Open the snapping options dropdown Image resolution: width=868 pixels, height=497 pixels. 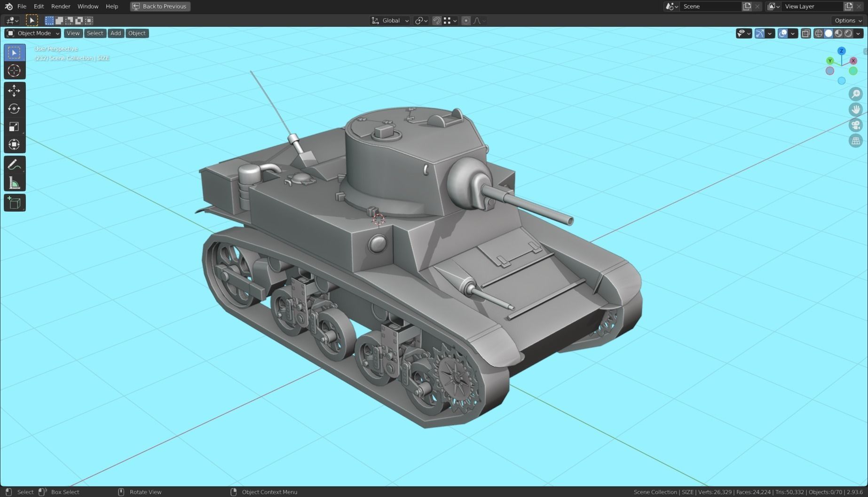450,20
